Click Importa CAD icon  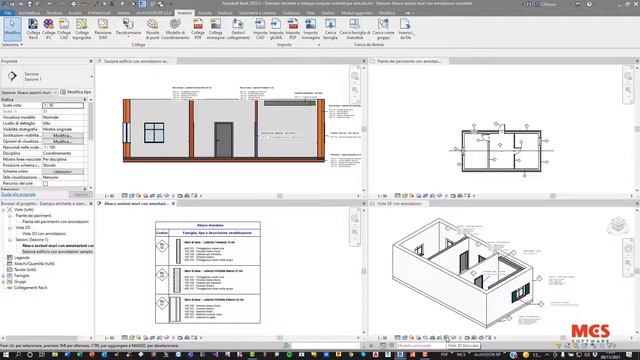coord(260,29)
